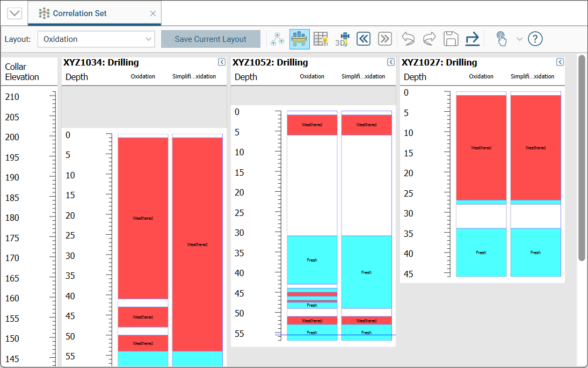Click the touch interaction hand icon

click(501, 39)
